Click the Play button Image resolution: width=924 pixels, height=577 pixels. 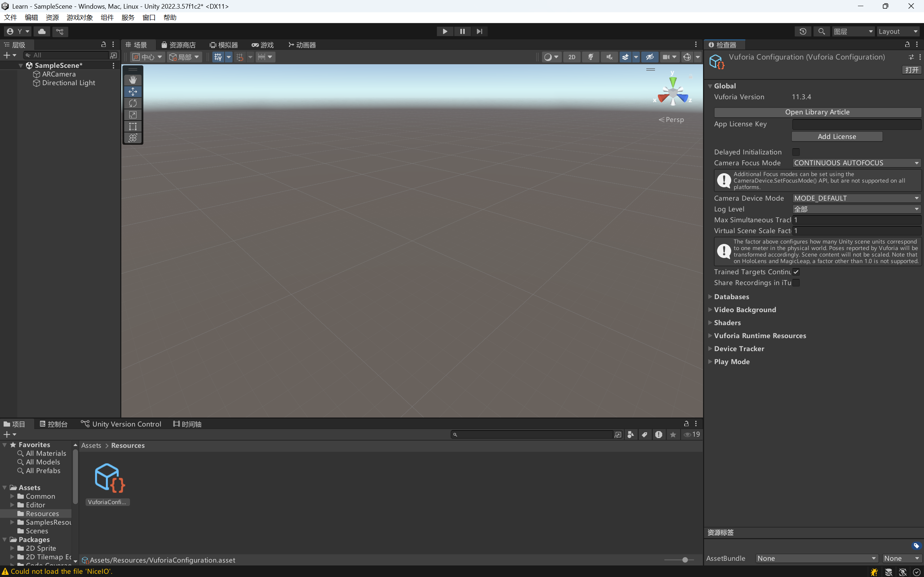[x=445, y=31]
